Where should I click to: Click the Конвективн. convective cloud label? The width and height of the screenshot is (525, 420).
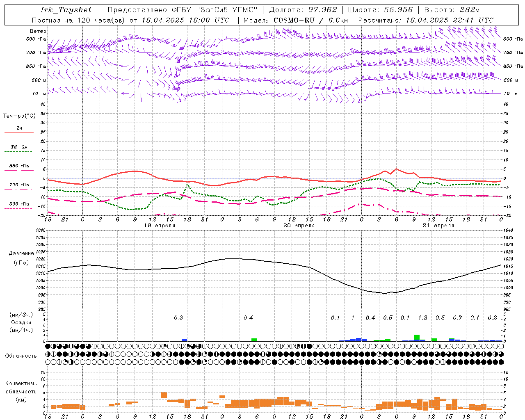(x=21, y=383)
